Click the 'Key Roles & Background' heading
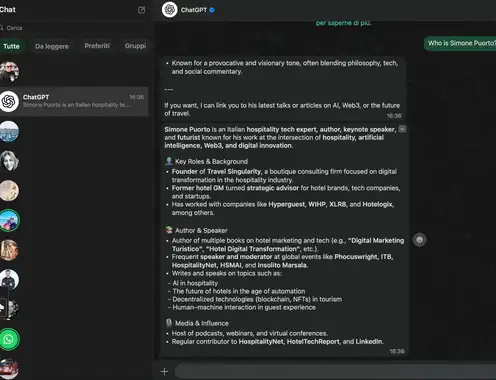 click(x=211, y=161)
